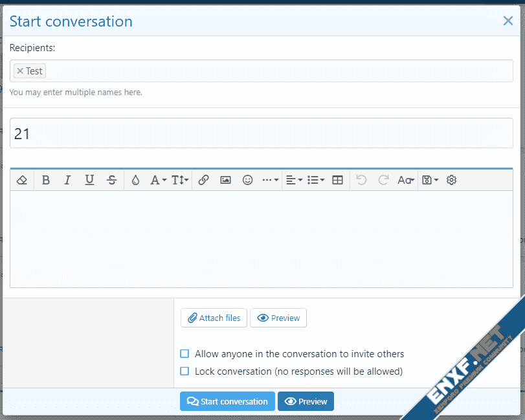This screenshot has height=420, width=525.
Task: Click the Bold formatting icon
Action: pos(46,181)
